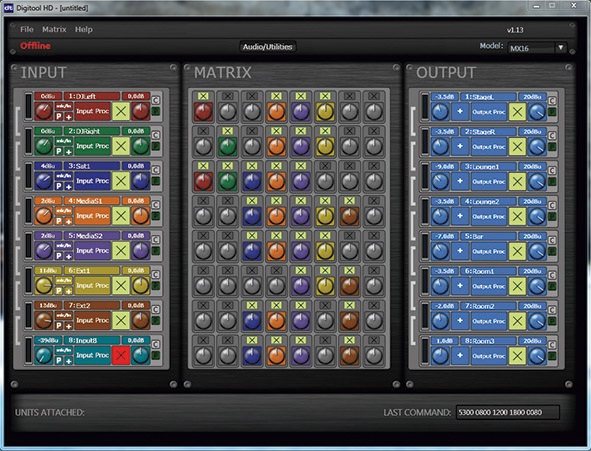Open the Help menu
591x451 pixels.
pos(84,29)
